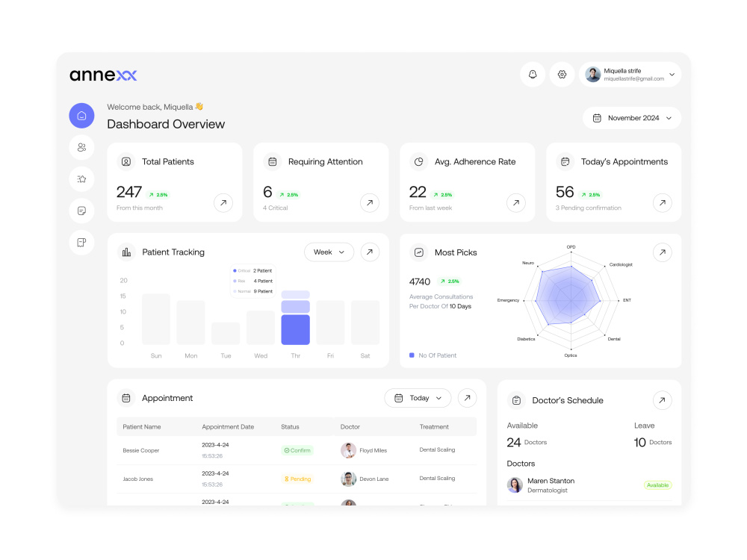Open Avg. Adherence Rate card arrow
This screenshot has width=747, height=560.
(516, 203)
